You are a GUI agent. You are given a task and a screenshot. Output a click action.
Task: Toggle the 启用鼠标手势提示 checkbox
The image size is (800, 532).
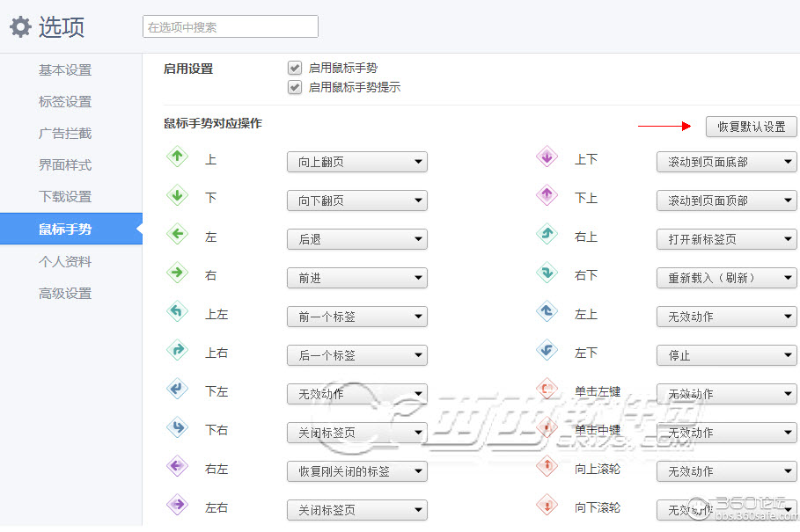pyautogui.click(x=294, y=87)
